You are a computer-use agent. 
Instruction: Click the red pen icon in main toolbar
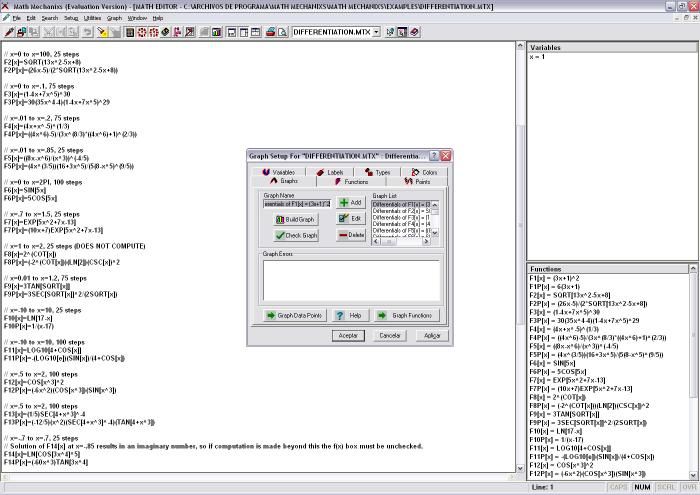pos(9,32)
